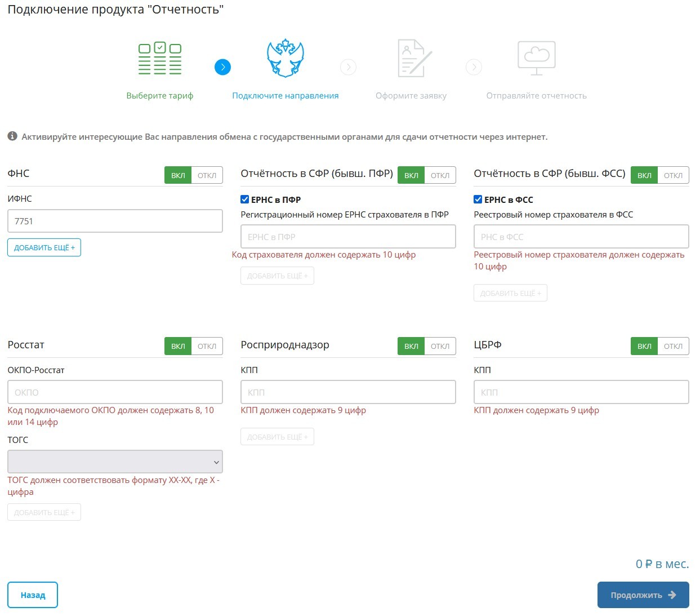Click the gray arrow circle before reporting step
Screen dimensions: 700x616
point(474,67)
